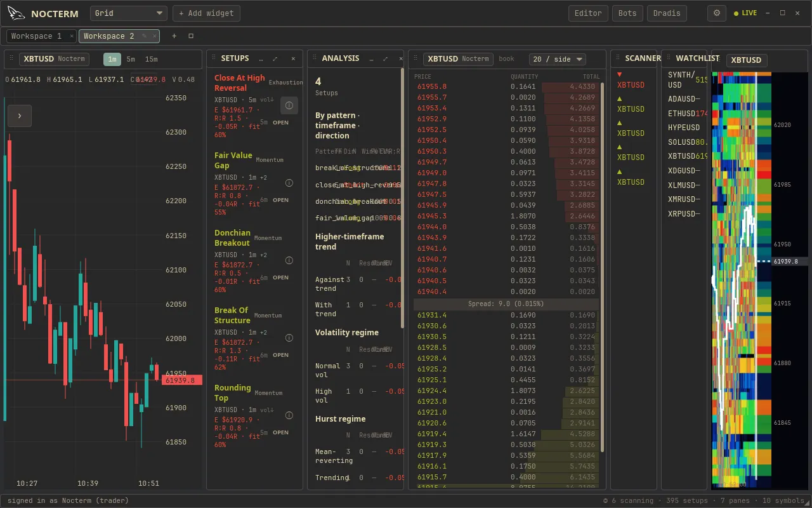This screenshot has width=812, height=508.
Task: Maximize the Setups panel
Action: click(275, 58)
